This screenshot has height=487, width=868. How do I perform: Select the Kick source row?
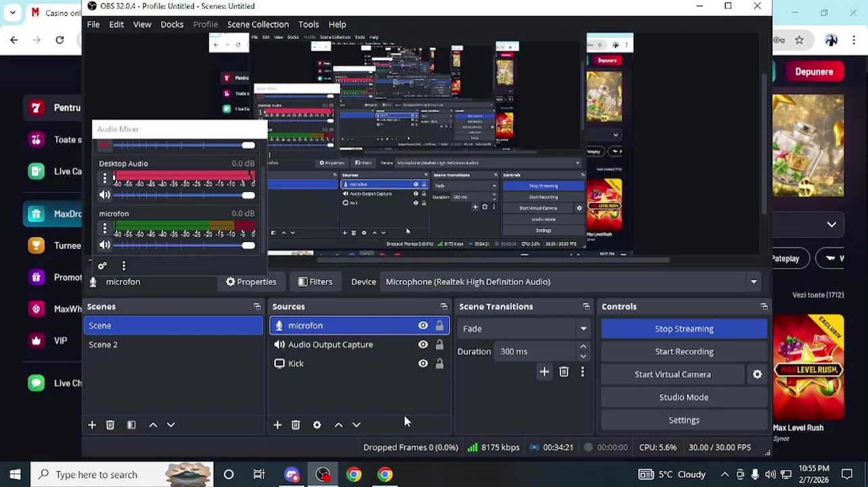tap(360, 363)
